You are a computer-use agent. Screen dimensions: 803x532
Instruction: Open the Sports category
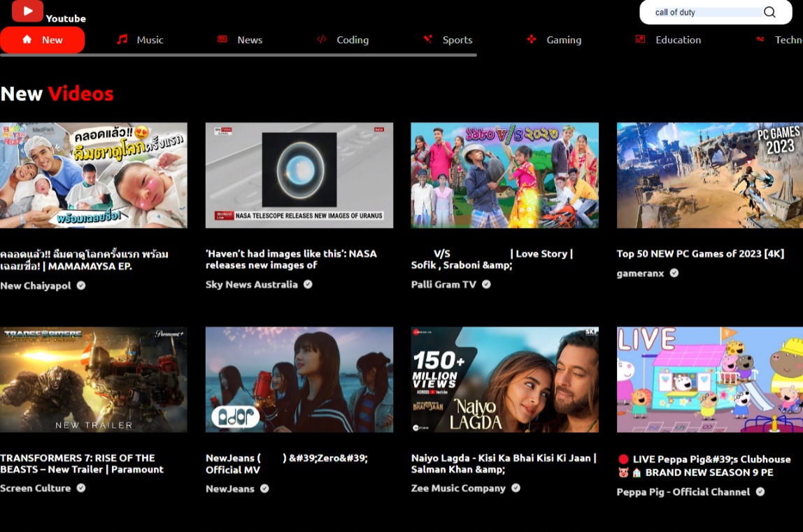pos(448,40)
